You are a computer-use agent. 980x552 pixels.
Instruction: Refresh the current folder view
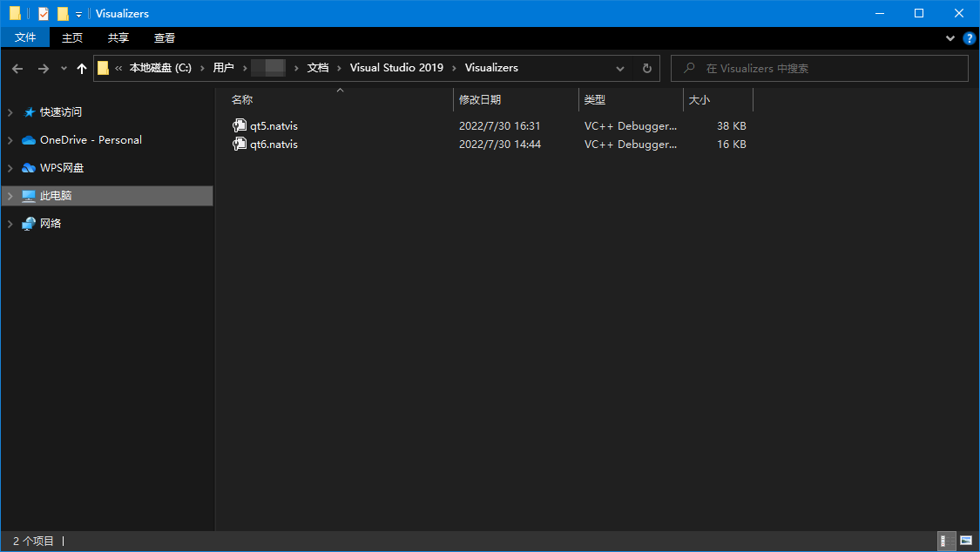[647, 69]
